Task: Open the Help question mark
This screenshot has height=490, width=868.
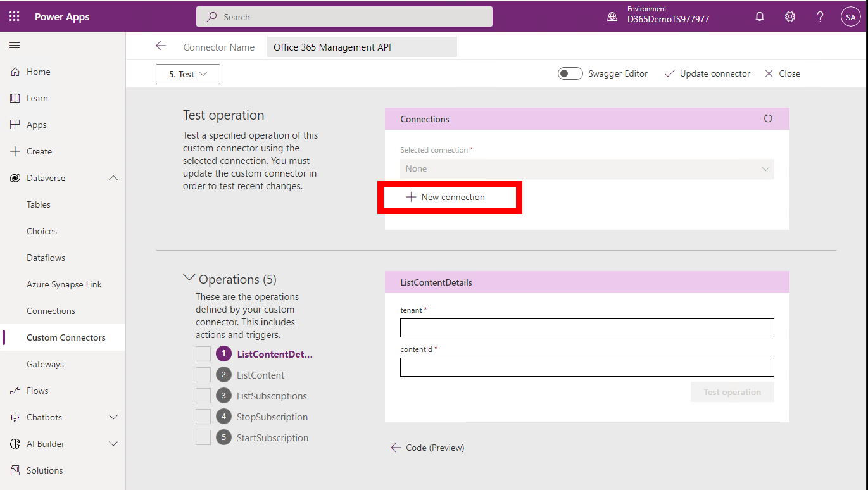Action: [x=820, y=16]
